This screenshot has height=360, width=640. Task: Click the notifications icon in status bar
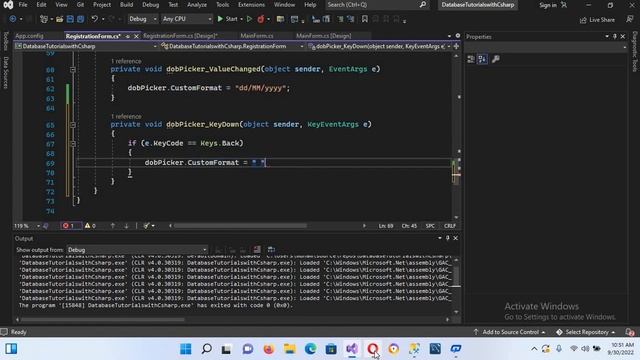click(x=629, y=332)
